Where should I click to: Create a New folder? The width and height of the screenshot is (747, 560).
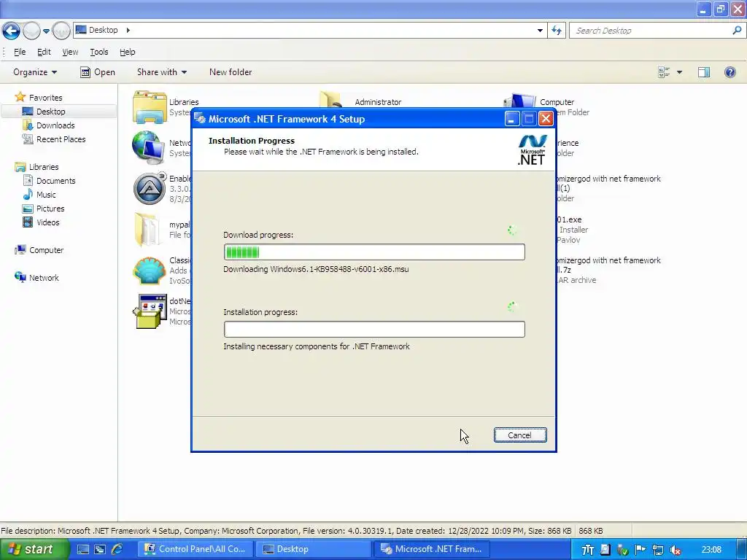231,72
